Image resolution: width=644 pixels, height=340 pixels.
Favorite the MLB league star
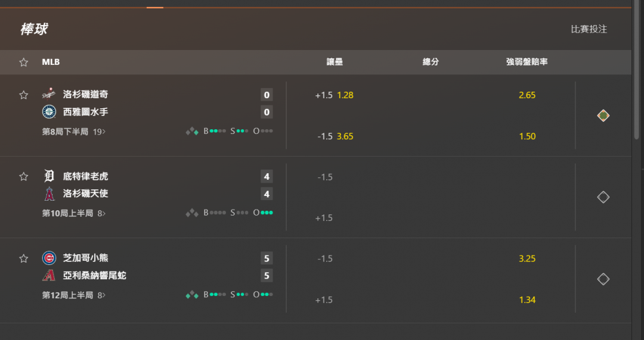[x=23, y=63]
